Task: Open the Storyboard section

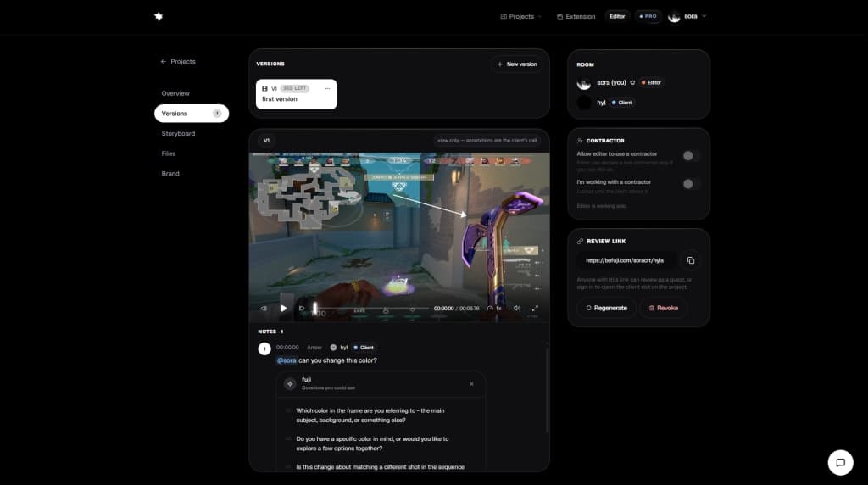Action: [x=178, y=133]
